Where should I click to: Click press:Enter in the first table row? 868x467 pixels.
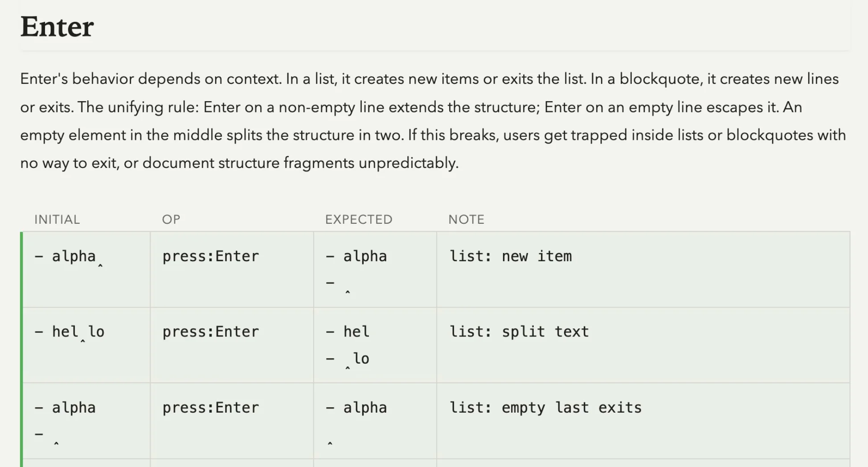point(210,256)
